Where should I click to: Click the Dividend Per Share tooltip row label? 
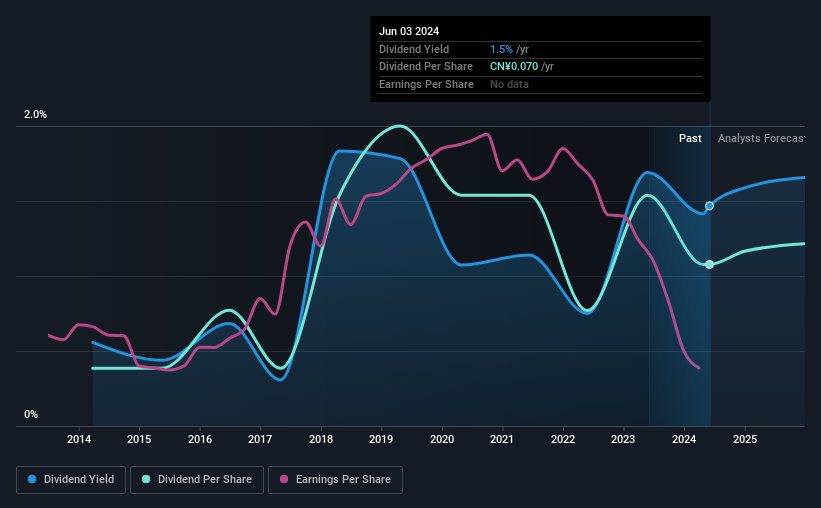coord(426,67)
